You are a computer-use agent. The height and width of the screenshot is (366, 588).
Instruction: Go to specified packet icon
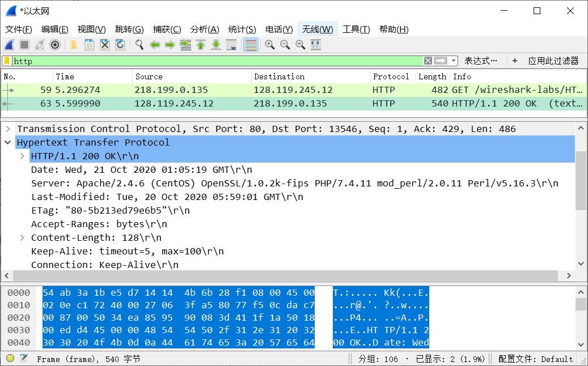(185, 45)
